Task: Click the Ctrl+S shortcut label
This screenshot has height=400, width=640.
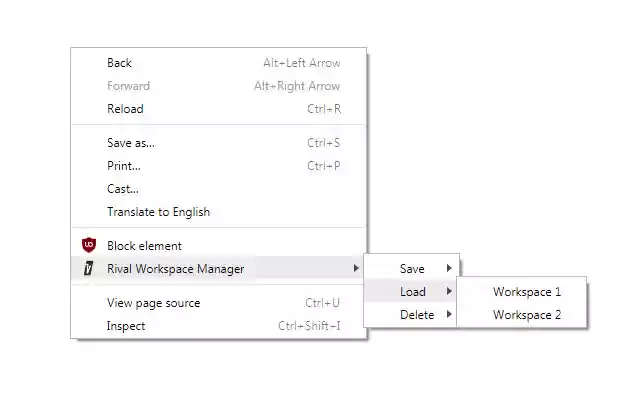Action: coord(324,143)
